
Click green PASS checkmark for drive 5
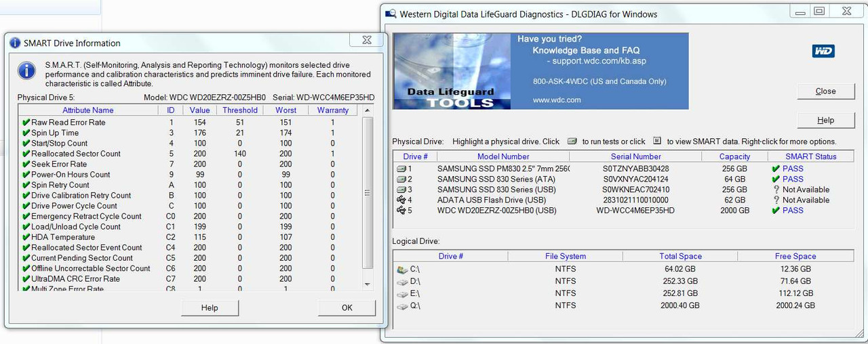coord(776,211)
